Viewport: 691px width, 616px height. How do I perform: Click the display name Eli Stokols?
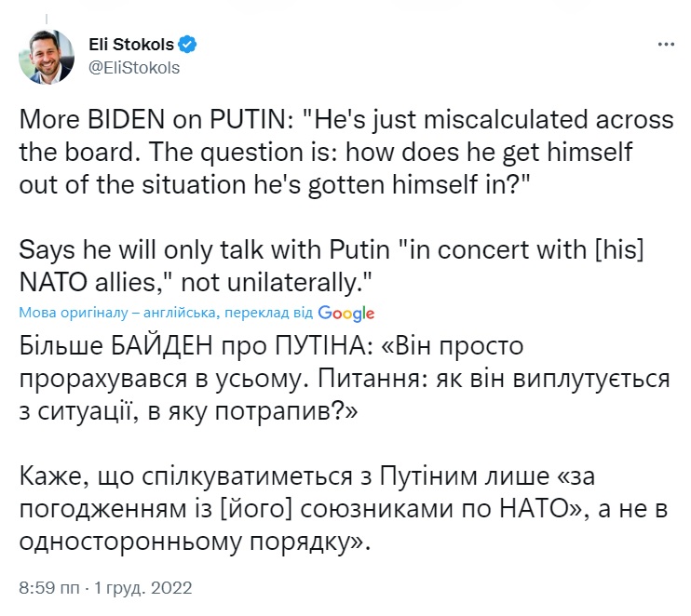[x=130, y=45]
